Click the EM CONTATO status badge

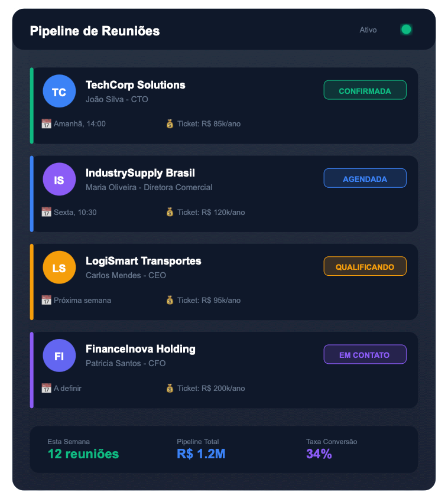(365, 354)
